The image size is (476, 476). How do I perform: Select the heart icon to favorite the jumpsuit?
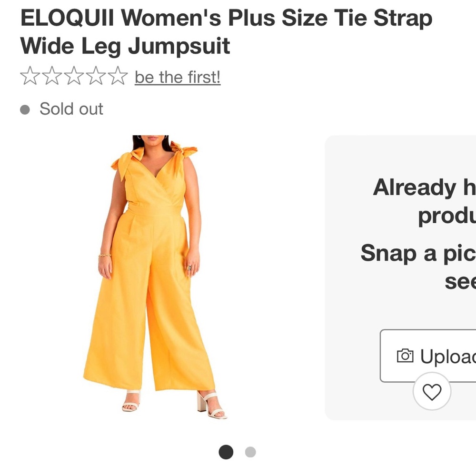point(432,393)
